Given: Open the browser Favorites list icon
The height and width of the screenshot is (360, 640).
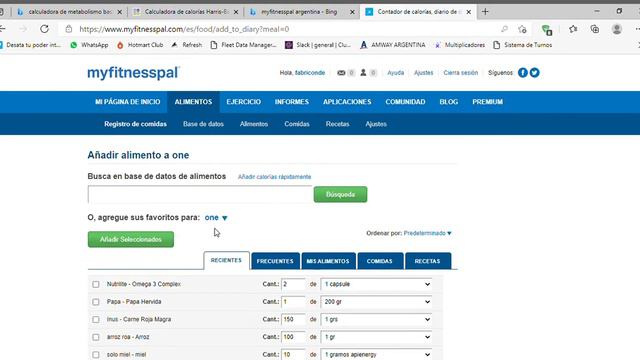Looking at the screenshot, I should tap(573, 29).
